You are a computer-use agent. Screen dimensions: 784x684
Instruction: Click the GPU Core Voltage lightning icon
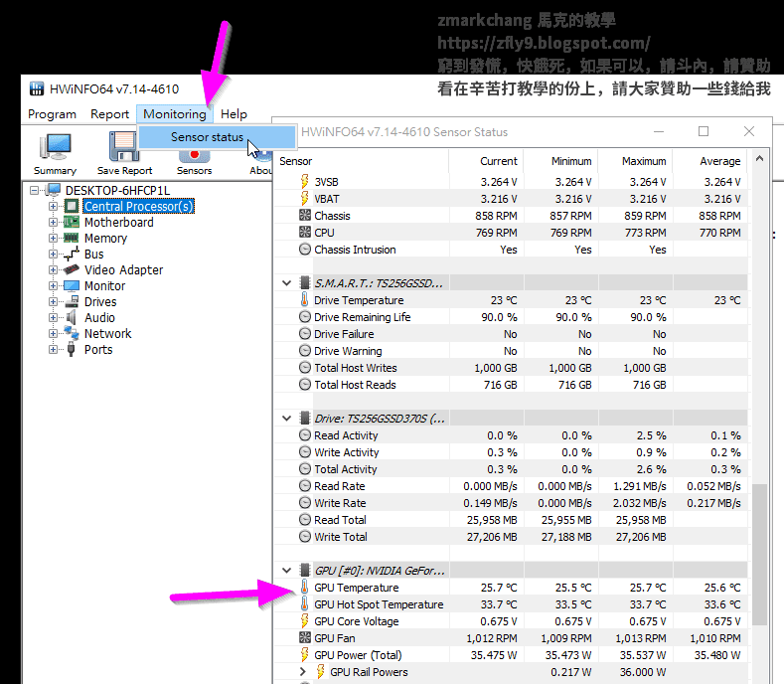(x=304, y=620)
